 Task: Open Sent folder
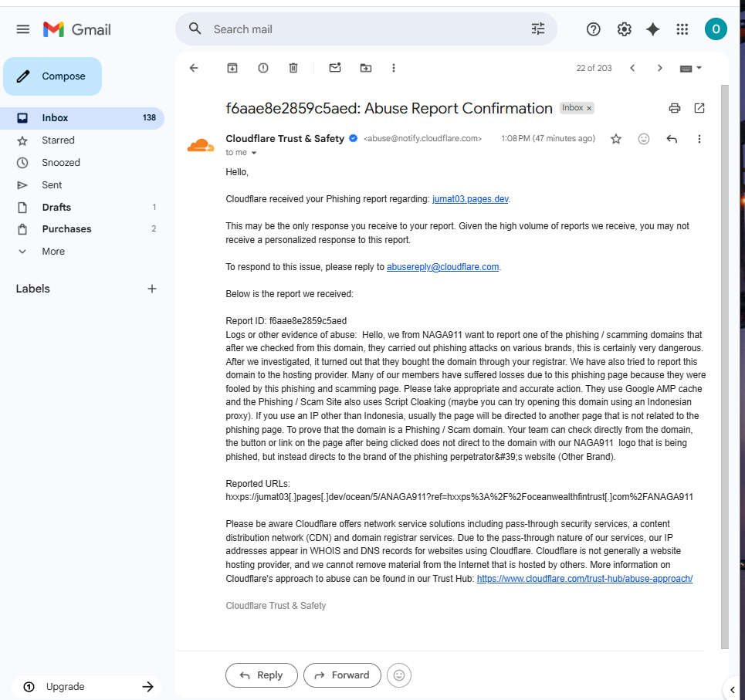click(x=82, y=184)
